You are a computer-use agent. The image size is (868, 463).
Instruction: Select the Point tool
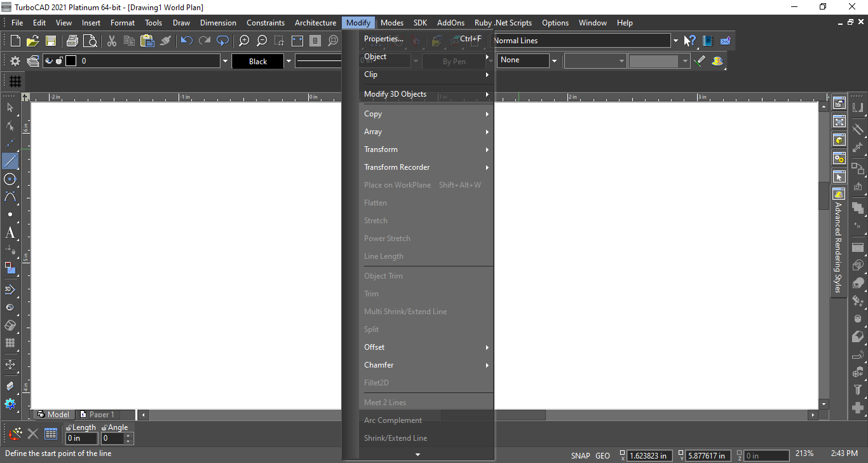tap(10, 214)
